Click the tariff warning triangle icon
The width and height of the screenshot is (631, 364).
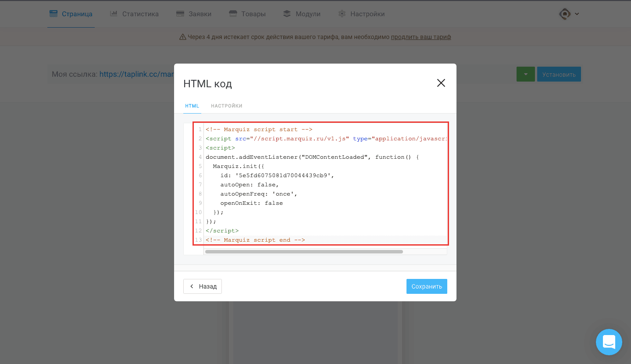tap(183, 37)
